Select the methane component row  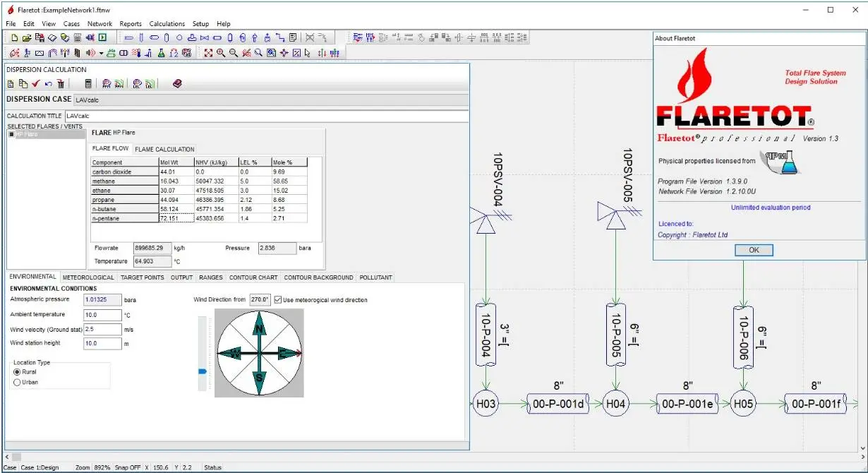tap(200, 181)
